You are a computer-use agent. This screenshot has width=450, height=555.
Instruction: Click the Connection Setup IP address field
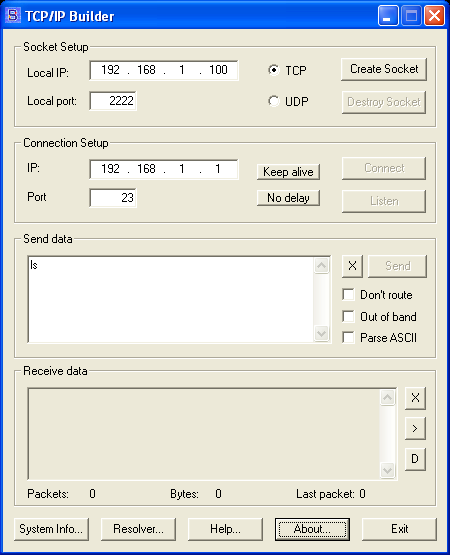click(164, 169)
